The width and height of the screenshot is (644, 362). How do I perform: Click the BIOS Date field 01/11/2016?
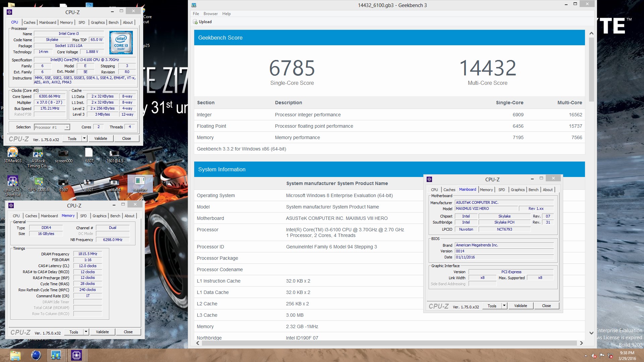click(x=504, y=257)
